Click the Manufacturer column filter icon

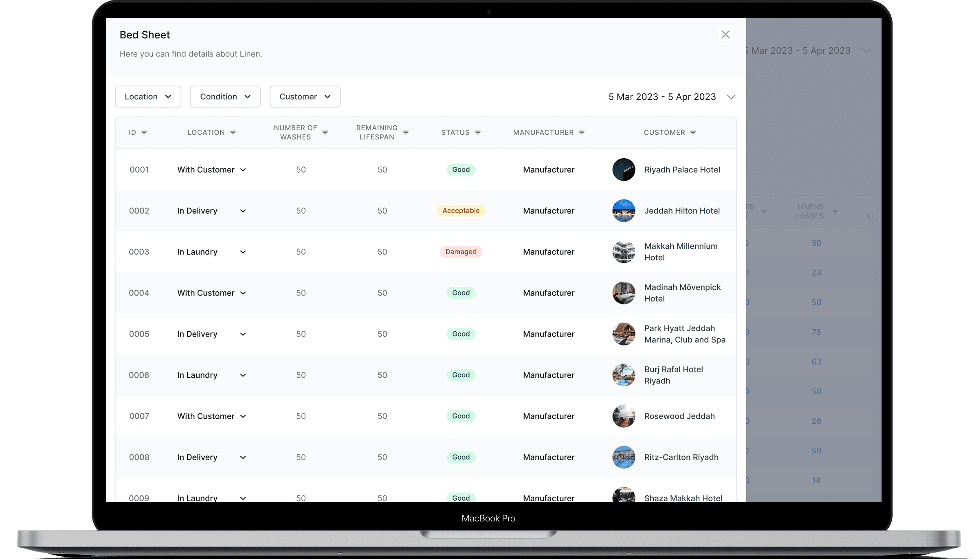coord(582,133)
